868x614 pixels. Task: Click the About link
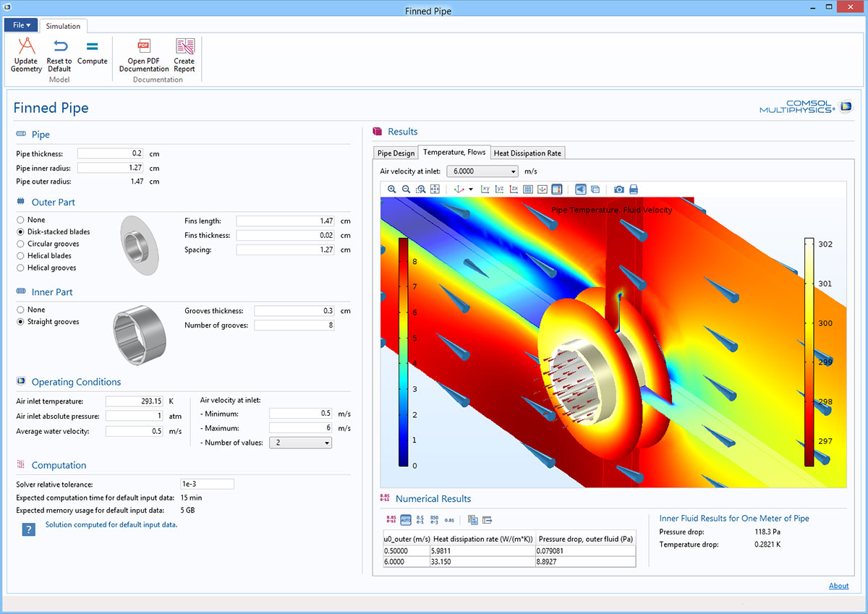(838, 586)
